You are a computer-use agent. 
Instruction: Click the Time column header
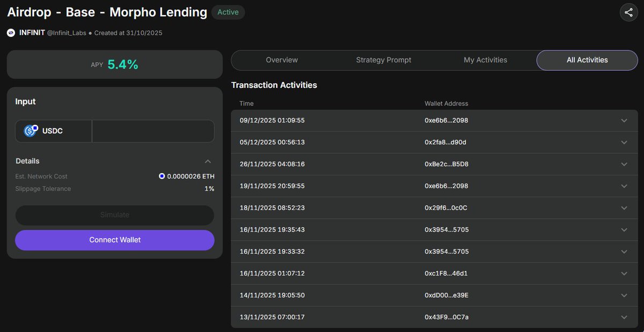click(246, 104)
